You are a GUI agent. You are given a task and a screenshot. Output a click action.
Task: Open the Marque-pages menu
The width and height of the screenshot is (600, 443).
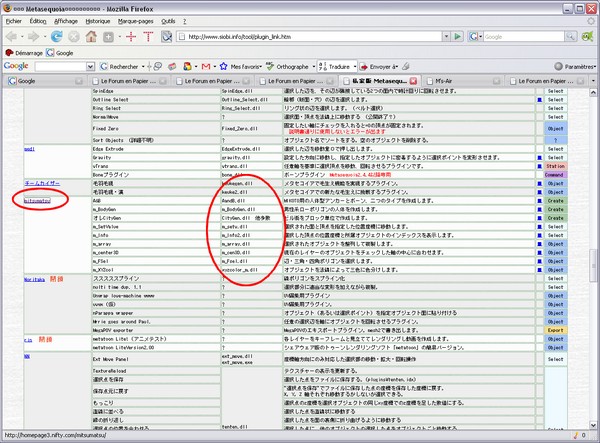pyautogui.click(x=137, y=20)
